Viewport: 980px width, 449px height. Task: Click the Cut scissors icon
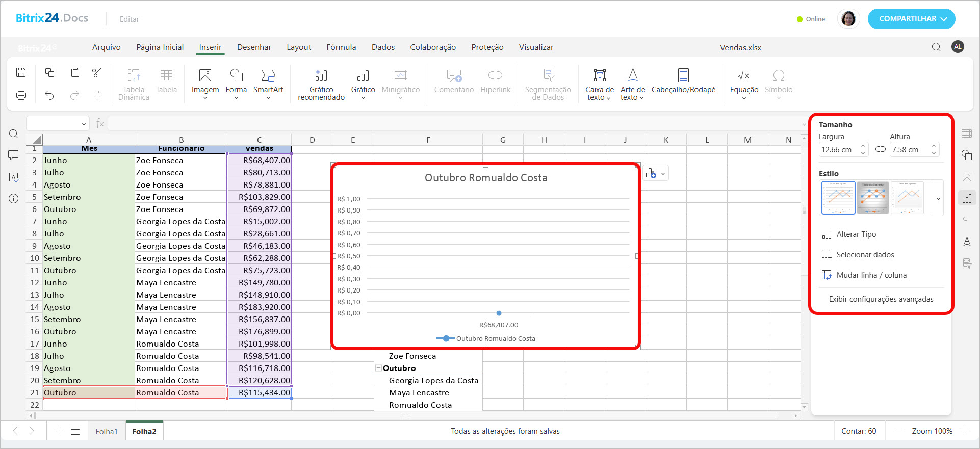(x=97, y=73)
